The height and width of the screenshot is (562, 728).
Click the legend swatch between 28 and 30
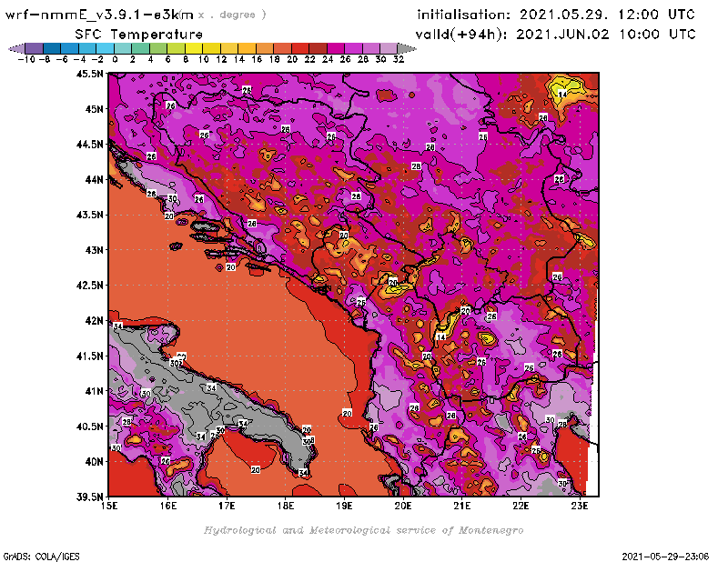[371, 48]
